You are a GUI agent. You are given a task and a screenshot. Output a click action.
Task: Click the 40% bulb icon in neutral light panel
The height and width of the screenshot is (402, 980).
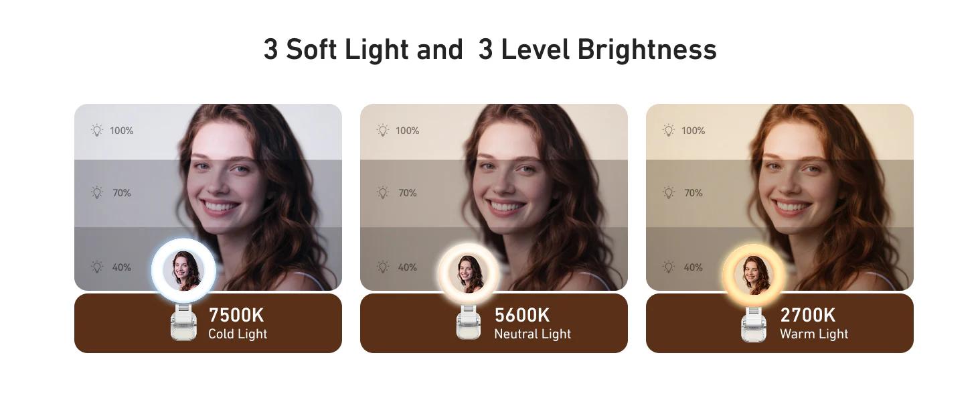(x=383, y=267)
